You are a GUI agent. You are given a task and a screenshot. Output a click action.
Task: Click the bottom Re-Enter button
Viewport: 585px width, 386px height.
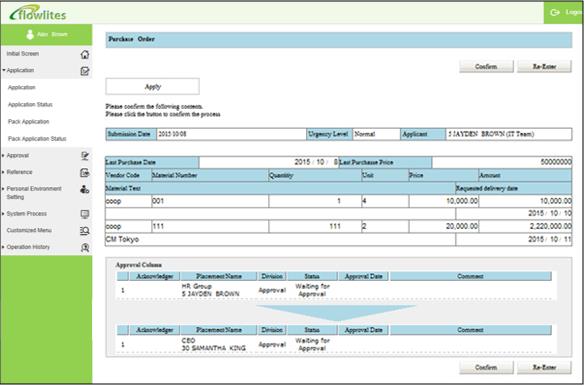[x=544, y=367]
